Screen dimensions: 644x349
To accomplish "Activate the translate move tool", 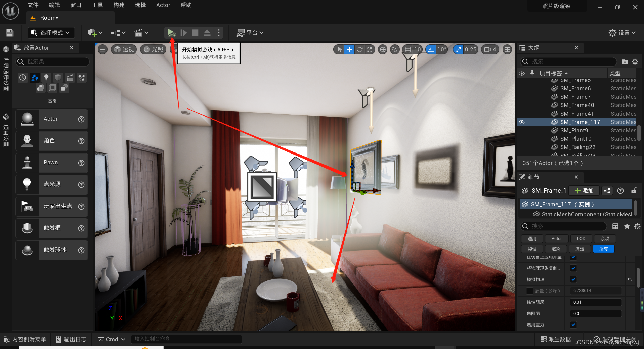I will 349,50.
